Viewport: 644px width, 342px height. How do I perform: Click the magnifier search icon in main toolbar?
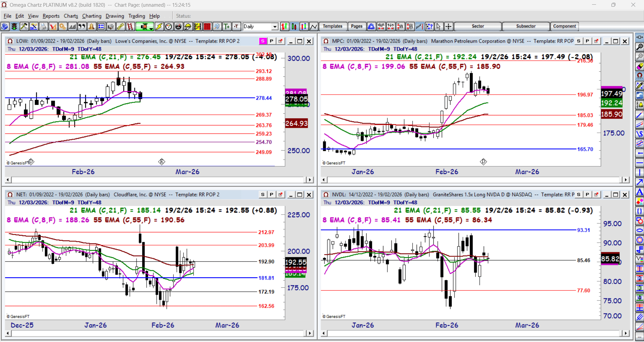pyautogui.click(x=217, y=26)
